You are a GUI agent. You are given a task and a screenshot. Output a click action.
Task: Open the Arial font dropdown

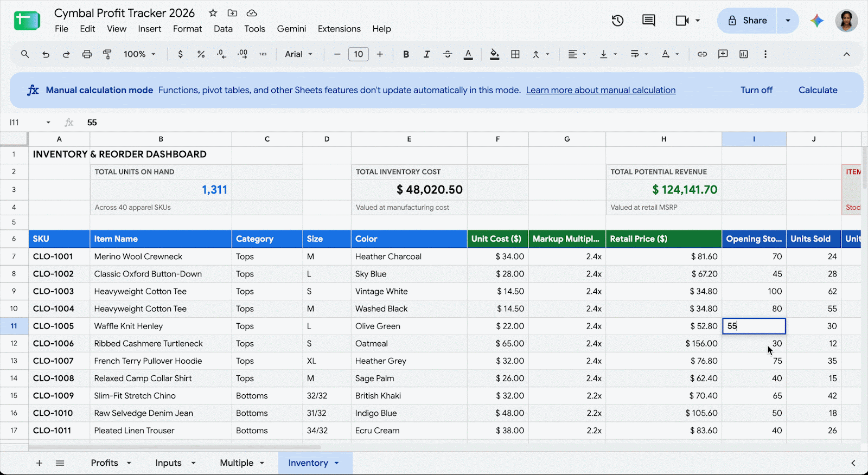pos(299,54)
